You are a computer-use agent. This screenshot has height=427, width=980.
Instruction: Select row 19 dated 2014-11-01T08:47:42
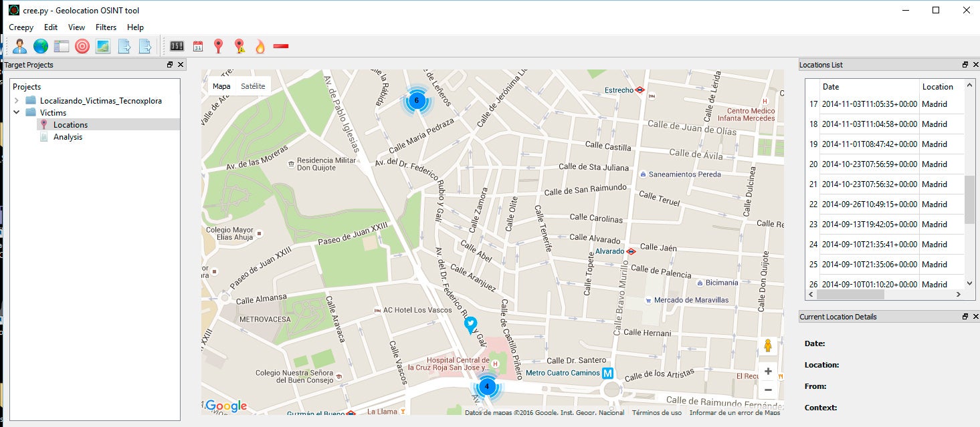click(x=885, y=144)
